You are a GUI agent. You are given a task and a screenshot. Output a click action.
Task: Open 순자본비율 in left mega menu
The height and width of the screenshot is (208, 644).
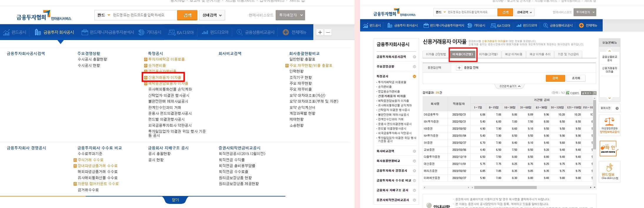pyautogui.click(x=157, y=65)
